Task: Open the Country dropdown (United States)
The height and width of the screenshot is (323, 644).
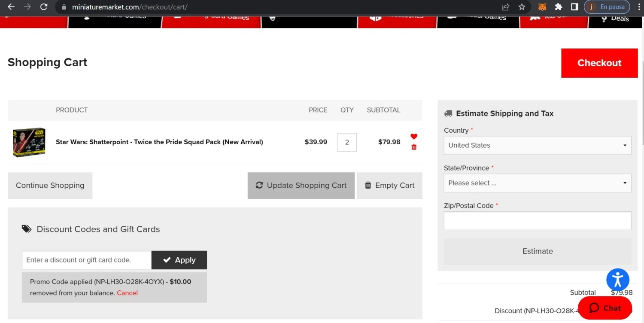Action: 538,145
